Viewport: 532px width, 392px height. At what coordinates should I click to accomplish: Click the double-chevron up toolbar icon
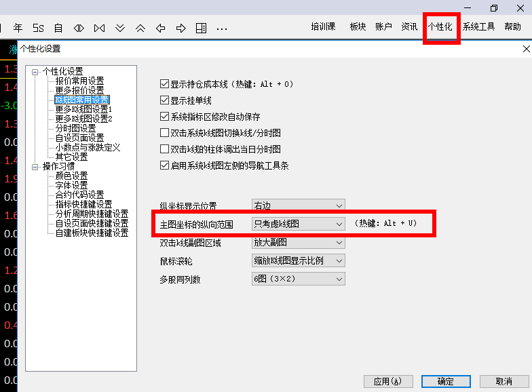tap(140, 28)
